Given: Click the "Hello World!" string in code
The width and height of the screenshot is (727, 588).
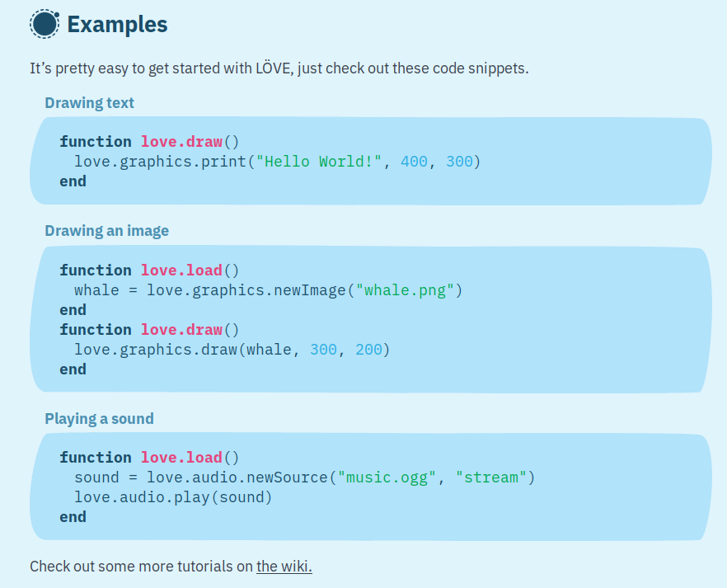Looking at the screenshot, I should 319,162.
